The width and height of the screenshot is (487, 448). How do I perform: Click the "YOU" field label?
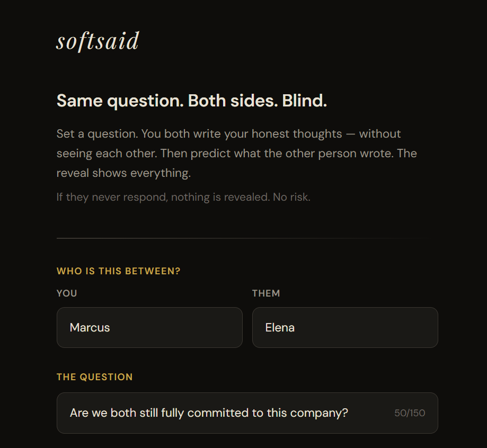[x=67, y=293]
